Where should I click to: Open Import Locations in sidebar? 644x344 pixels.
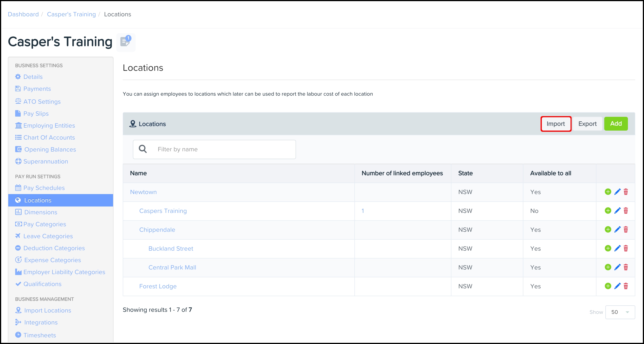tap(48, 310)
